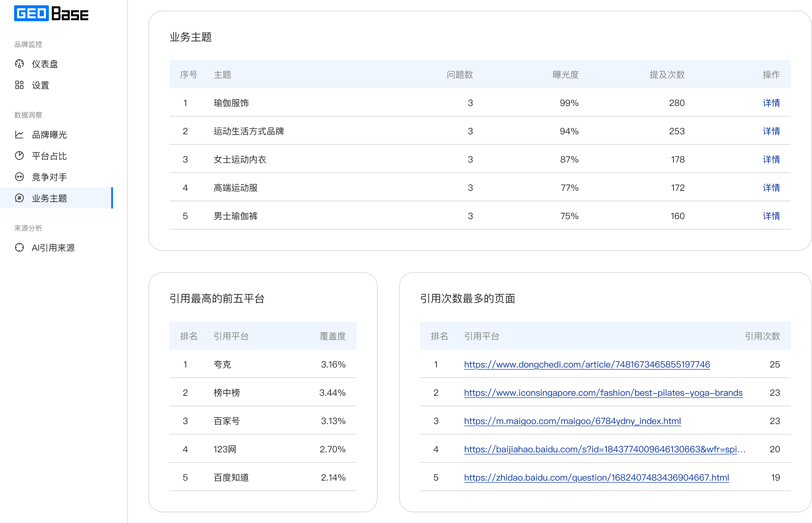Click citation count 19
Image resolution: width=812 pixels, height=523 pixels.
point(775,478)
